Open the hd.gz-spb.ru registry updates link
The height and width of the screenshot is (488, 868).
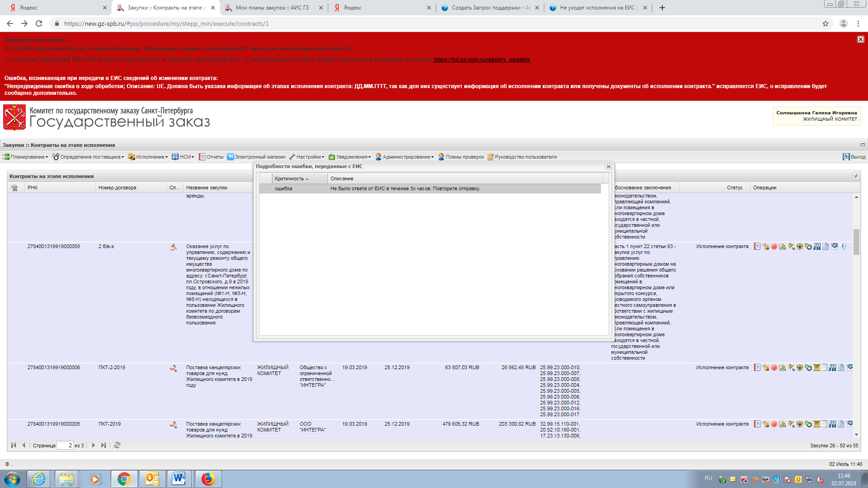(x=481, y=60)
